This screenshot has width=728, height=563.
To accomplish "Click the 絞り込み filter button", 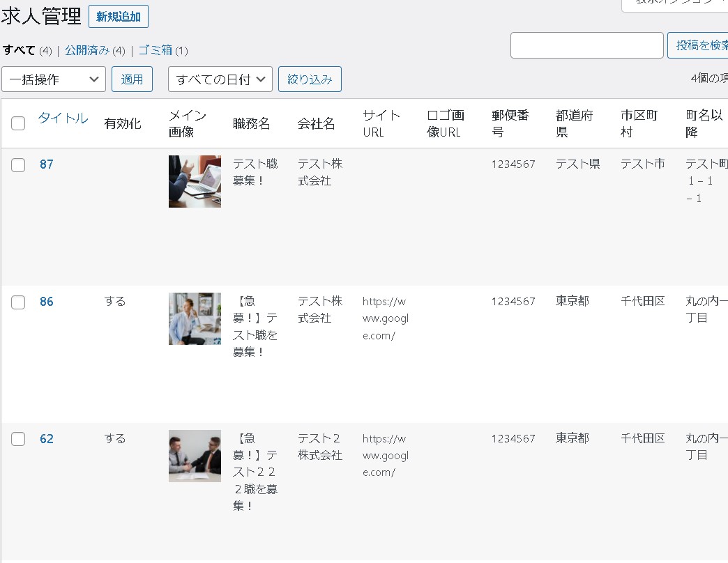I will 310,79.
